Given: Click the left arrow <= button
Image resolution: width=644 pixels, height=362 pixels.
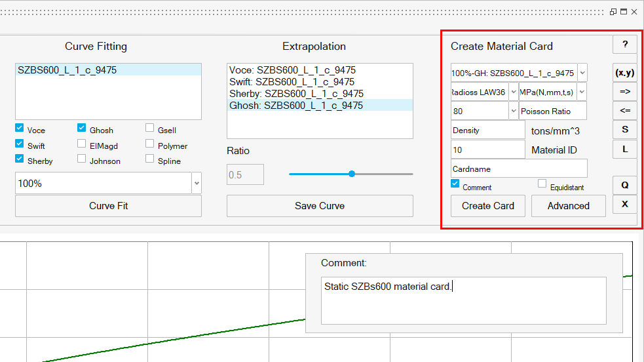Looking at the screenshot, I should click(624, 111).
